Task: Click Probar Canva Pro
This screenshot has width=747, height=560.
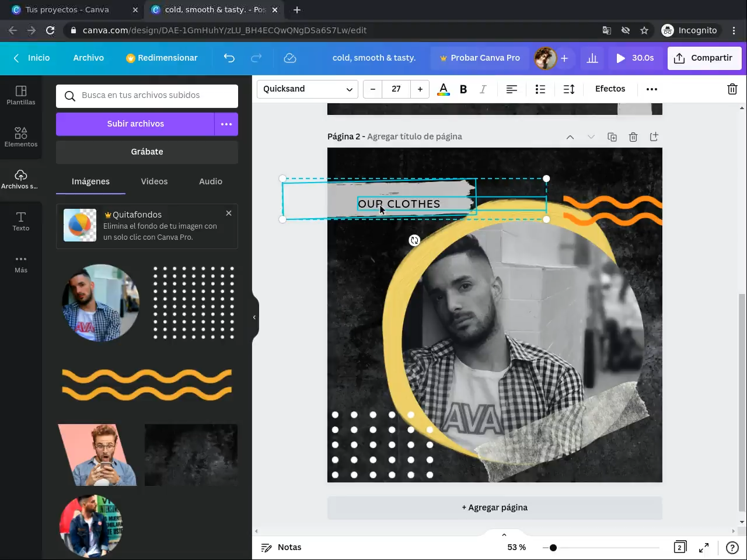Action: (480, 58)
